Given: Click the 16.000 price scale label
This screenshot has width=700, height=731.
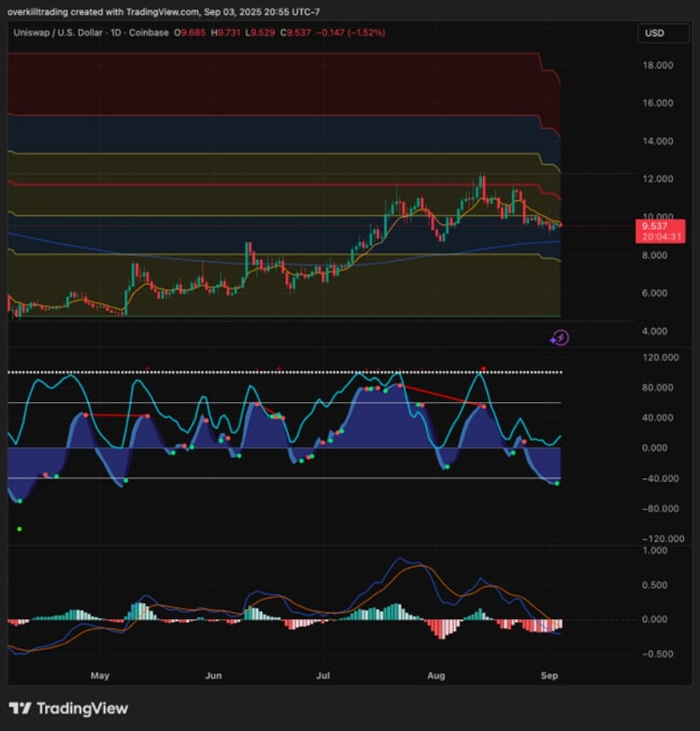Looking at the screenshot, I should [658, 103].
